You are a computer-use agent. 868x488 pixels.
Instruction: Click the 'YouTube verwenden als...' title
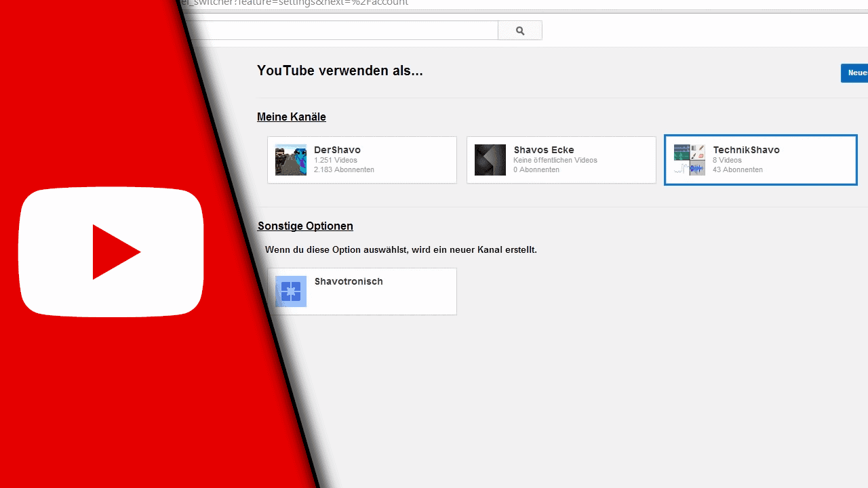[340, 70]
